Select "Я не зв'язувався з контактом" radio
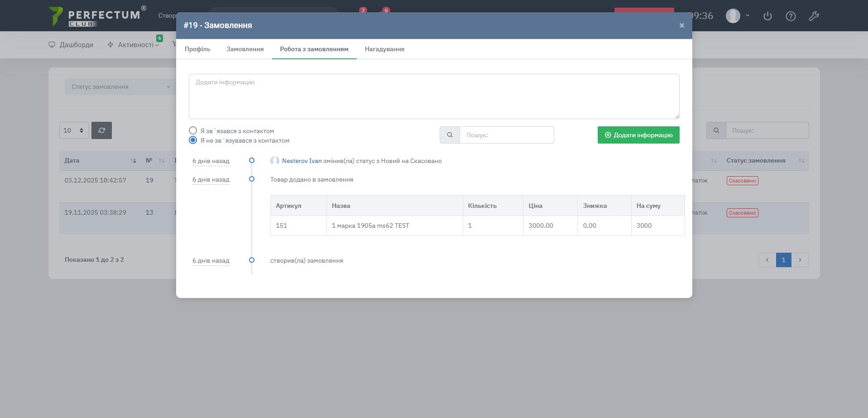 [193, 140]
